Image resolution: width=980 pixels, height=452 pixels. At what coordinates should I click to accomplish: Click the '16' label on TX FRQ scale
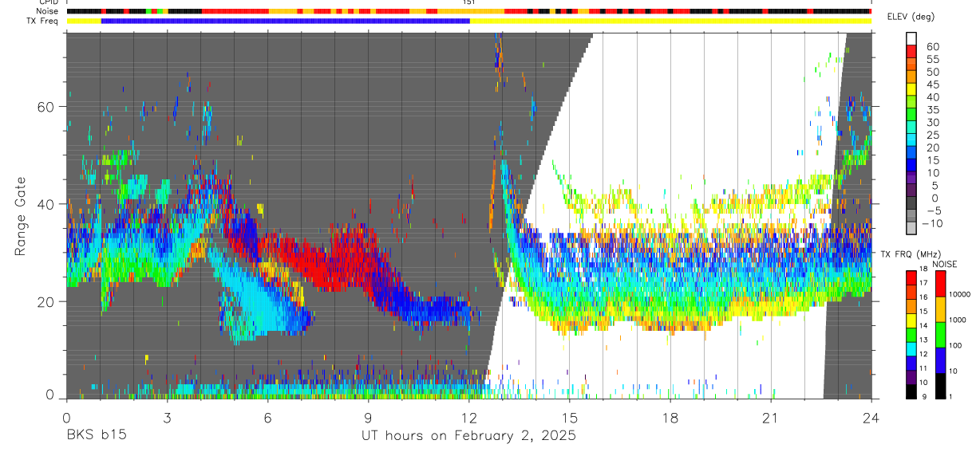[923, 297]
